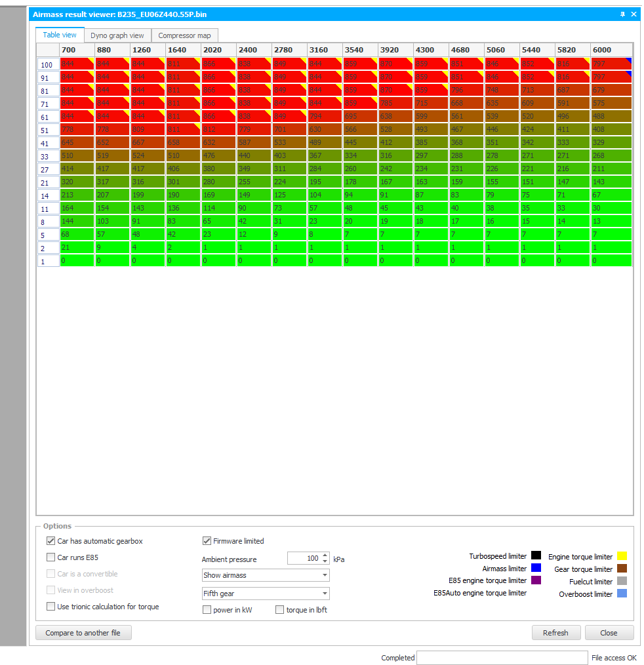
Task: Enable the Car runs E85 checkbox
Action: (x=51, y=557)
